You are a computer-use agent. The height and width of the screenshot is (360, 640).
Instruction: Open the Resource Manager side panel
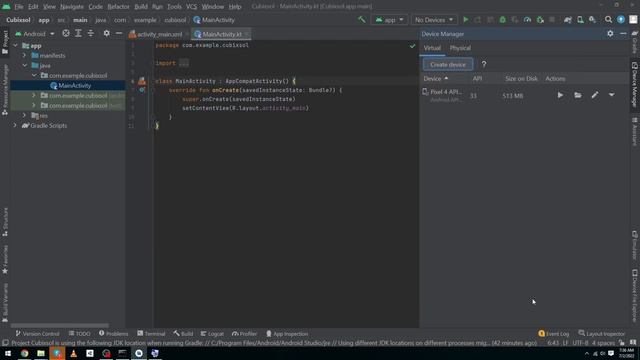click(5, 90)
